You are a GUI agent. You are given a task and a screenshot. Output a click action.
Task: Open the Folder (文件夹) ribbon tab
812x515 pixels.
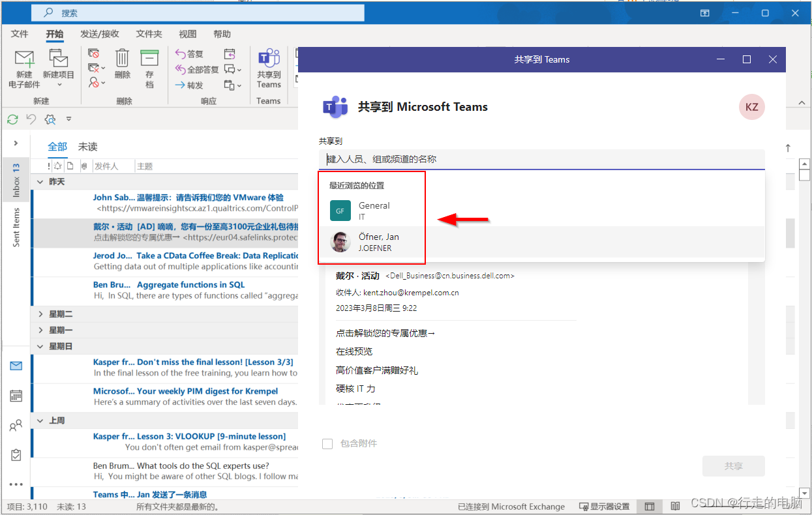pos(149,34)
